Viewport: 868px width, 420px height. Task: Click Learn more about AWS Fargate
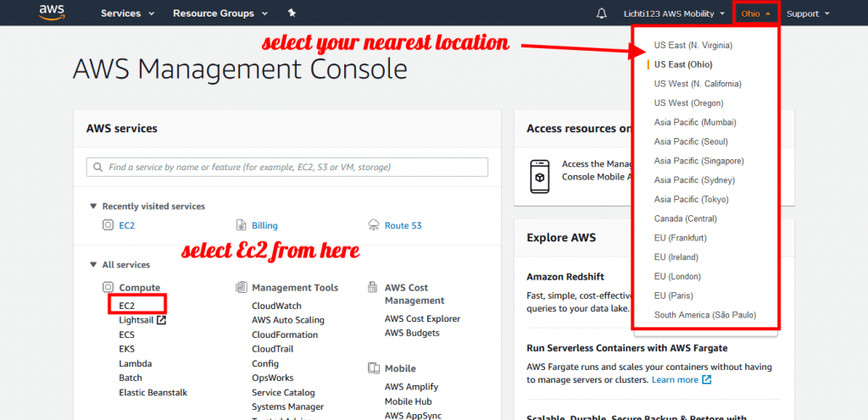[675, 379]
